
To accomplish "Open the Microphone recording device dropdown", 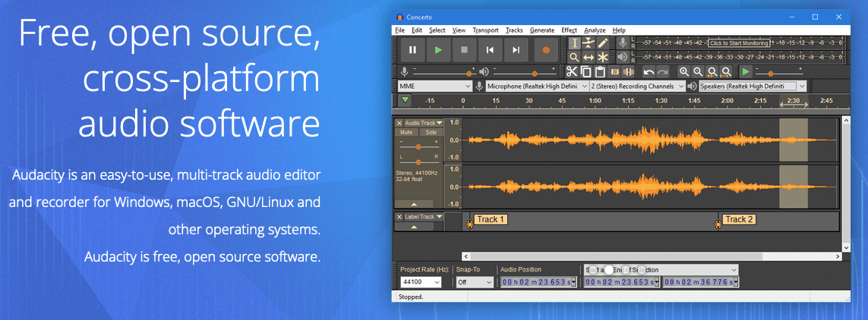I will click(x=537, y=86).
